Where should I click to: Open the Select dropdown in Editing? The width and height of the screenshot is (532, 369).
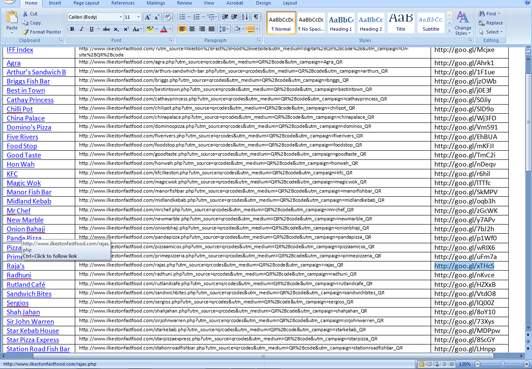[491, 32]
